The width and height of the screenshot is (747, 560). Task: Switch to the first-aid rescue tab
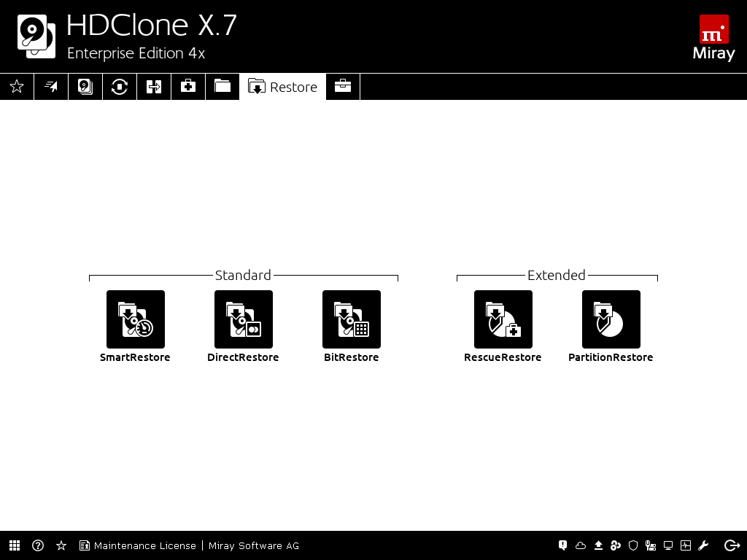coord(188,87)
